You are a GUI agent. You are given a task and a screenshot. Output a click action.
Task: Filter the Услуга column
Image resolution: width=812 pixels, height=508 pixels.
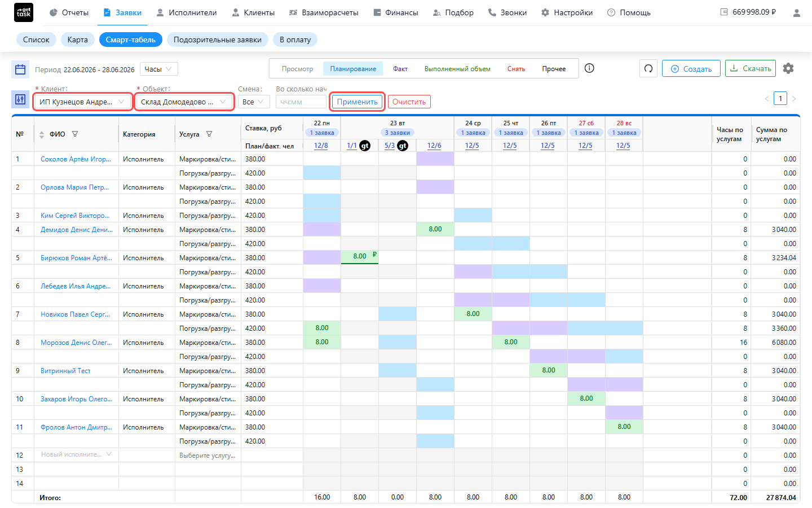tap(209, 134)
